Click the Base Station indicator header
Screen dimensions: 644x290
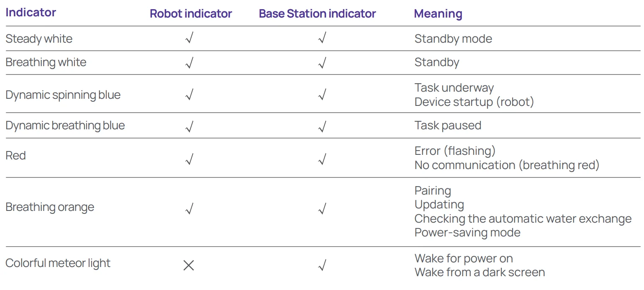tap(317, 13)
